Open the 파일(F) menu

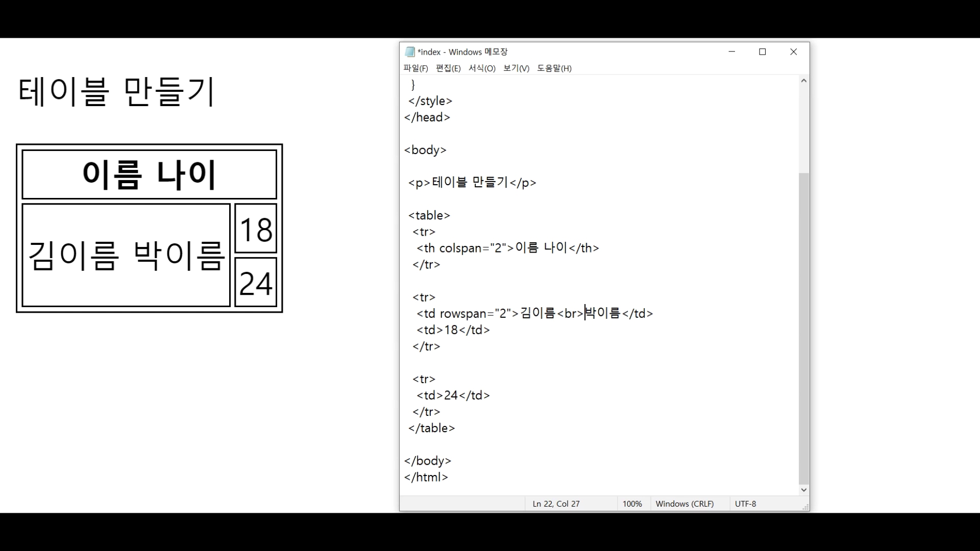(x=415, y=68)
